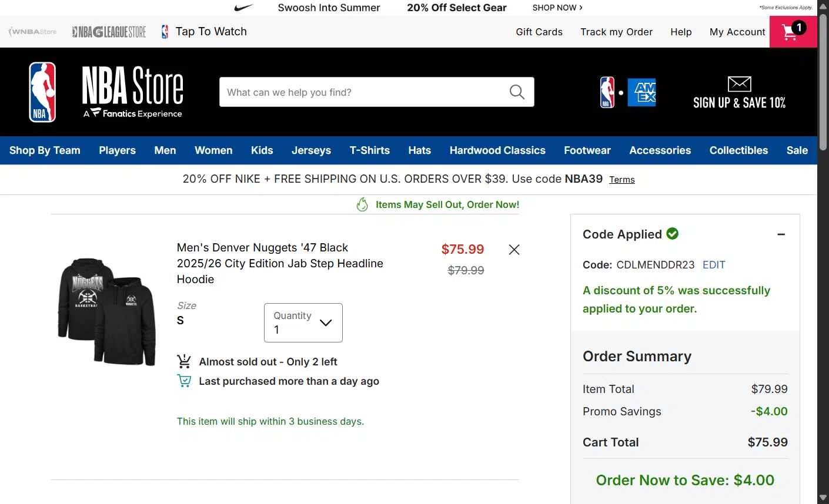The width and height of the screenshot is (829, 504).
Task: Click the last purchased cart icon
Action: (184, 381)
